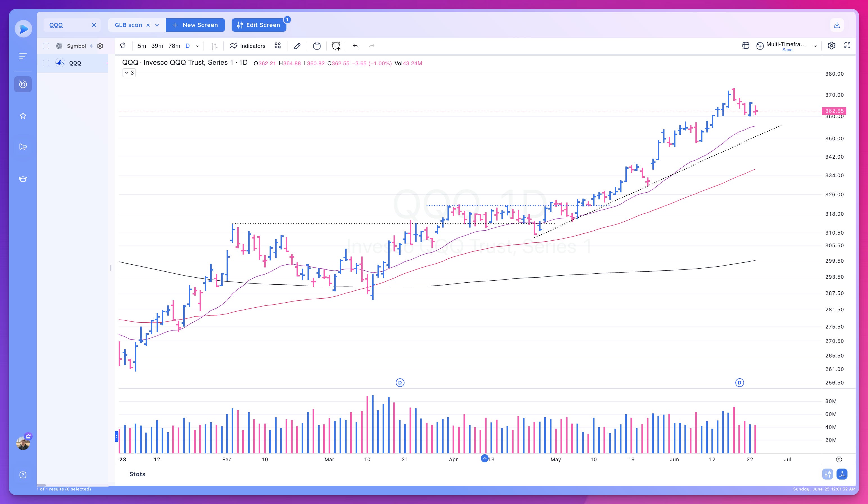Viewport: 868px width, 504px height.
Task: Open the time axis settings icon
Action: coord(839,459)
